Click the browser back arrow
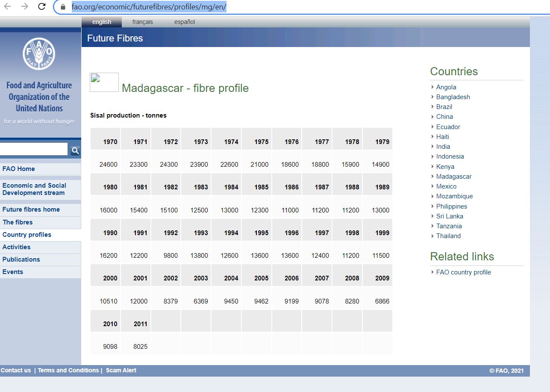The image size is (550, 392). (8, 6)
